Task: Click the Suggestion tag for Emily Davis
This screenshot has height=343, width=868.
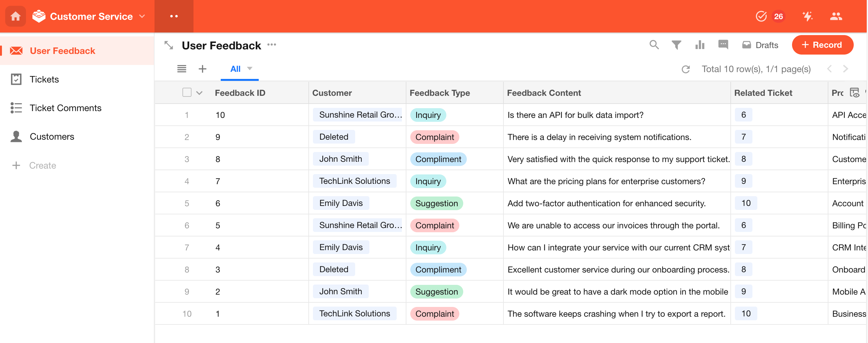Action: (436, 203)
